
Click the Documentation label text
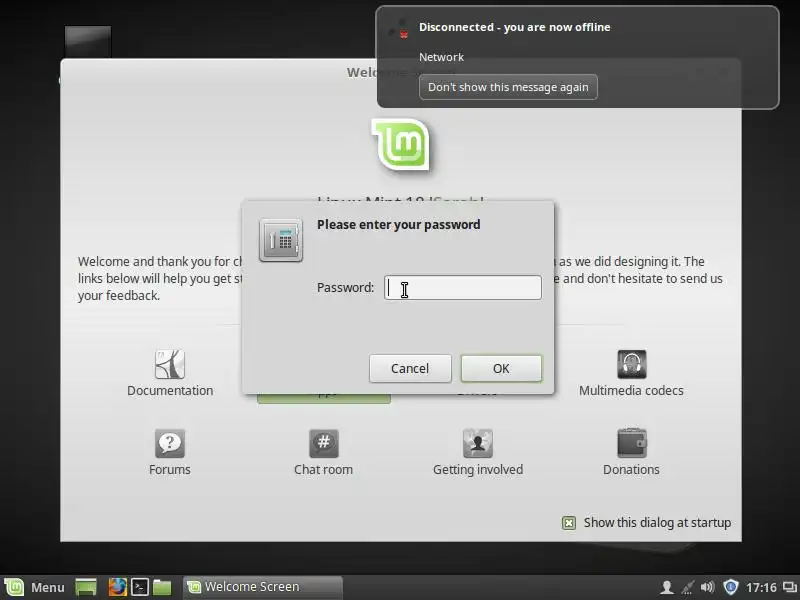(170, 391)
